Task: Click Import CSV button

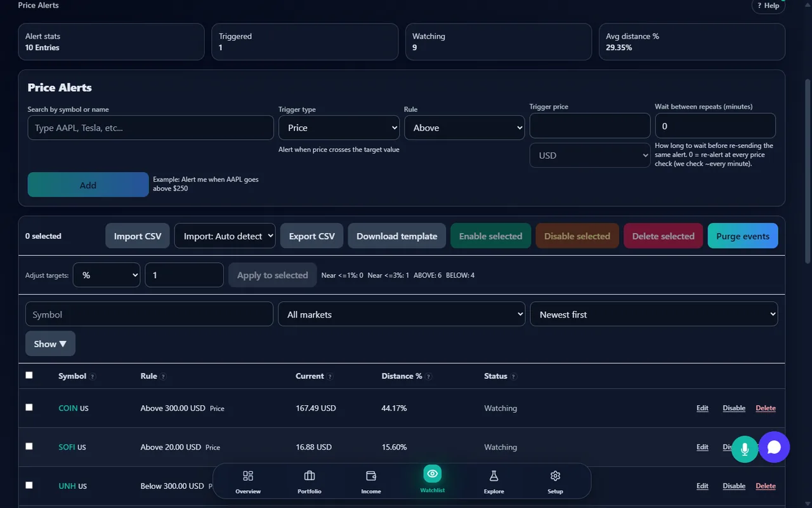Action: pos(138,236)
